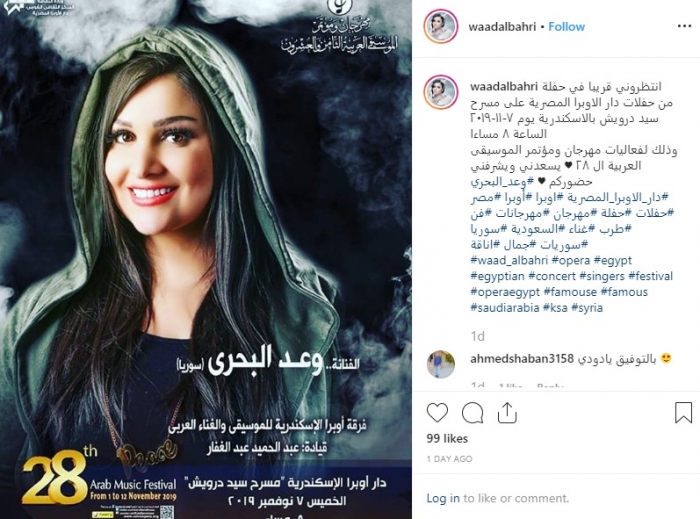The height and width of the screenshot is (519, 700).
Task: Open waadalbahri avatar beside the caption
Action: point(441,92)
